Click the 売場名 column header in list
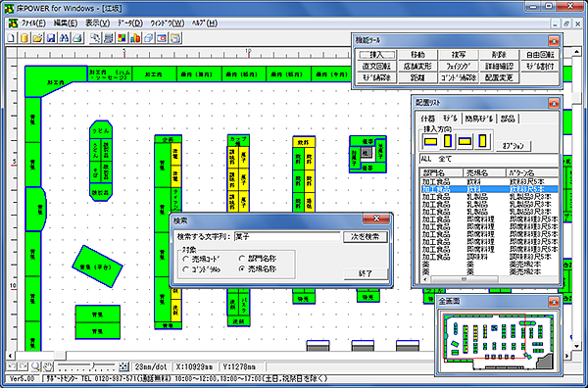The image size is (588, 388). pyautogui.click(x=484, y=172)
